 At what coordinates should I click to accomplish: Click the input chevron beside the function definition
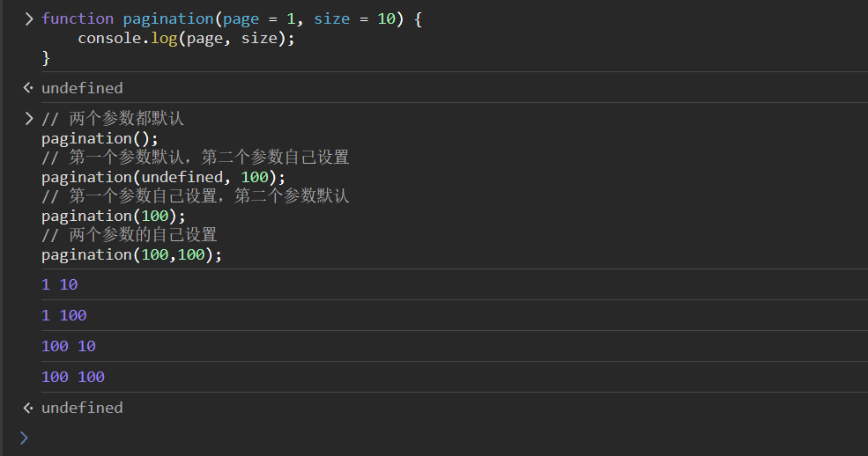[x=29, y=18]
